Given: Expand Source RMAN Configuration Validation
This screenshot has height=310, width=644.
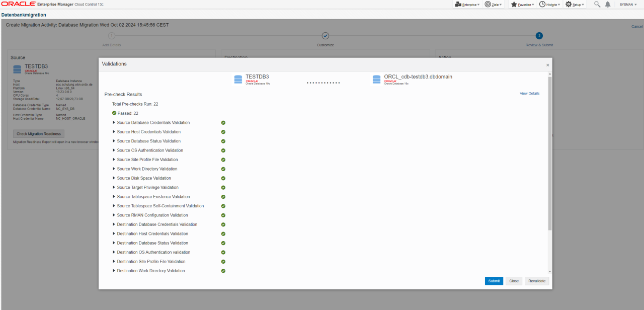Looking at the screenshot, I should 114,215.
